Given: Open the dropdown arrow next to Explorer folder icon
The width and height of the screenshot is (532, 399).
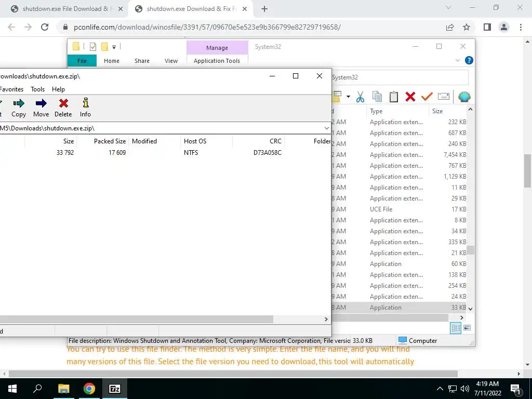Looking at the screenshot, I should [348, 97].
